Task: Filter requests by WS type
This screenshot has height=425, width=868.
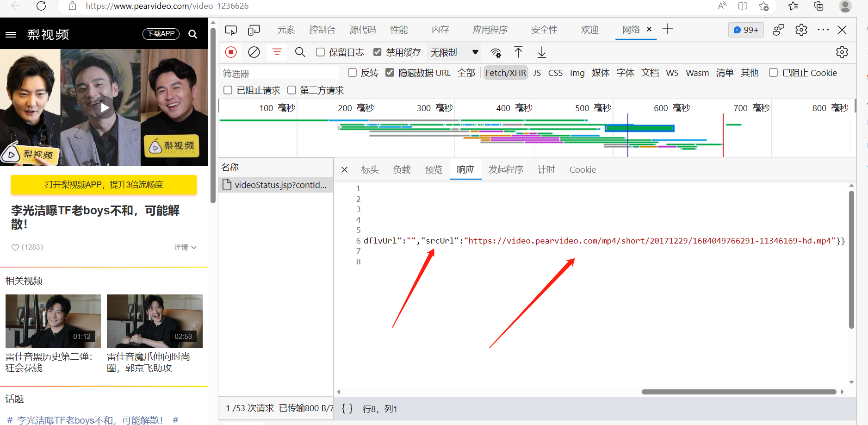Action: coord(672,73)
